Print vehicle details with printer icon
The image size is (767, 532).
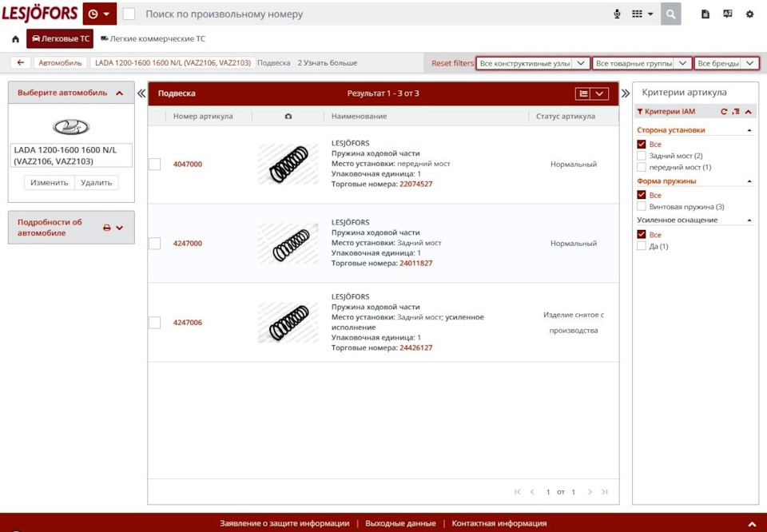pos(106,228)
